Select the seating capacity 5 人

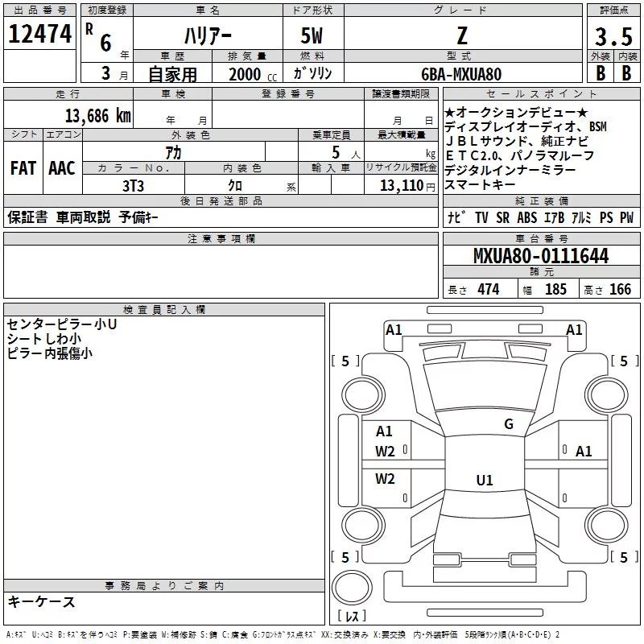tap(346, 153)
